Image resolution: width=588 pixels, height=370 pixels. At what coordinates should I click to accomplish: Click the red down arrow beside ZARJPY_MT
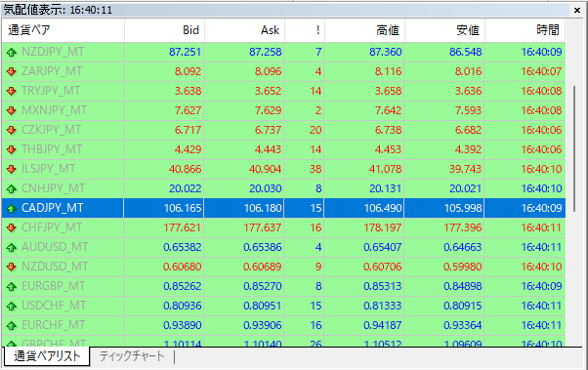12,71
